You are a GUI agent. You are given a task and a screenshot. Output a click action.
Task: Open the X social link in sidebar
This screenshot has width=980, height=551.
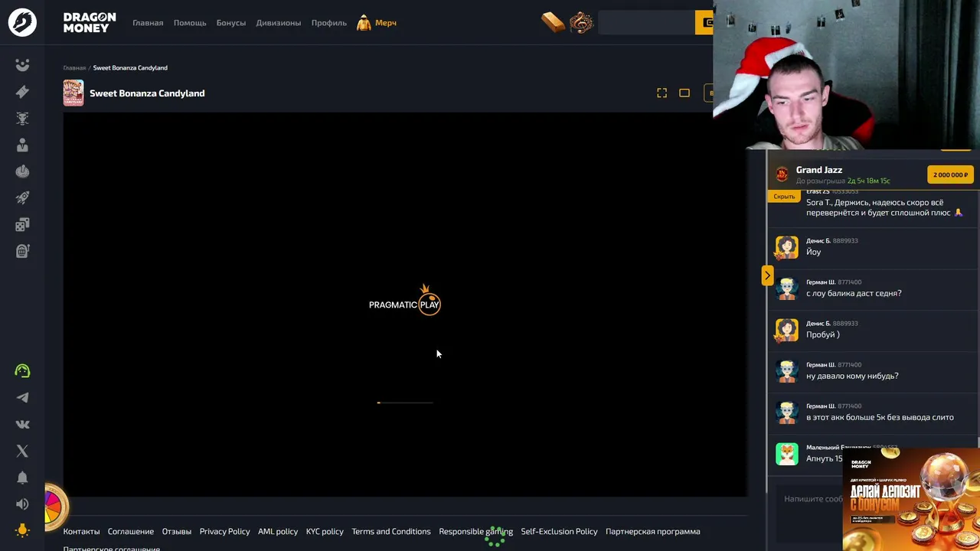click(x=22, y=452)
